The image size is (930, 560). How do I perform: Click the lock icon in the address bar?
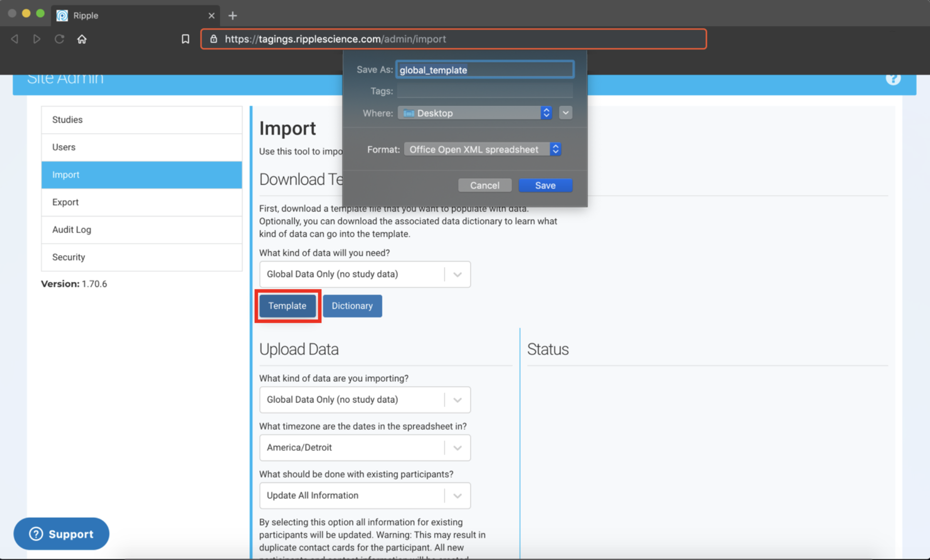point(214,39)
